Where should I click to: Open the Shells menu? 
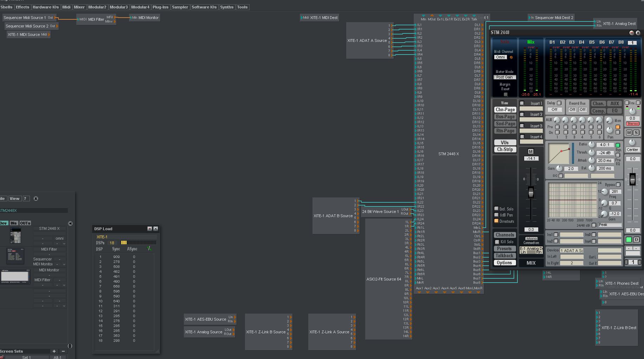[6, 7]
